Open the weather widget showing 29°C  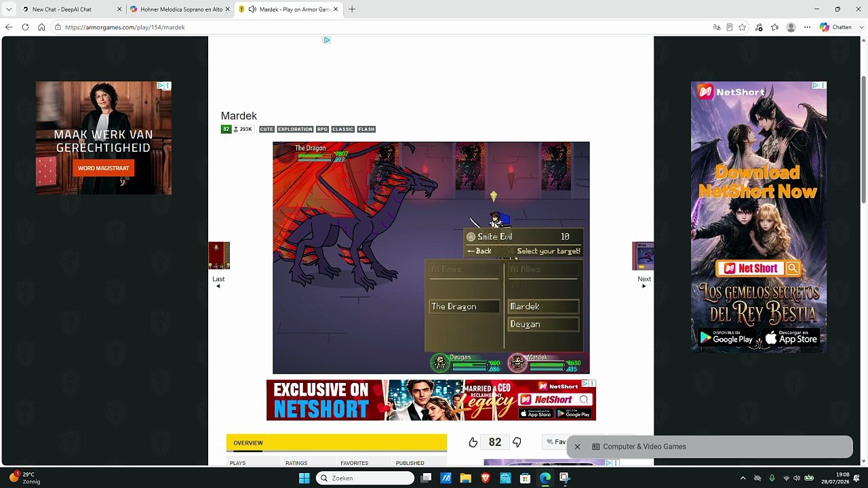pos(24,478)
